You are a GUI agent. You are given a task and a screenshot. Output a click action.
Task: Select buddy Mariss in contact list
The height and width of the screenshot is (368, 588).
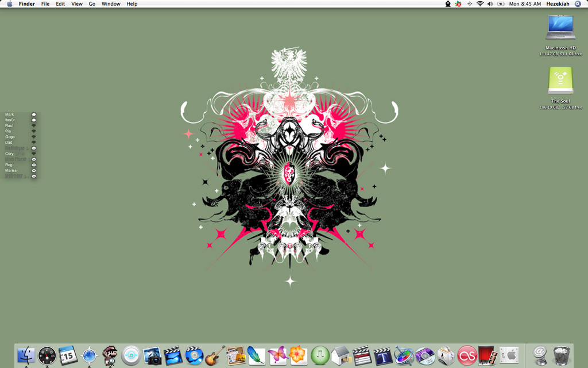pos(11,171)
